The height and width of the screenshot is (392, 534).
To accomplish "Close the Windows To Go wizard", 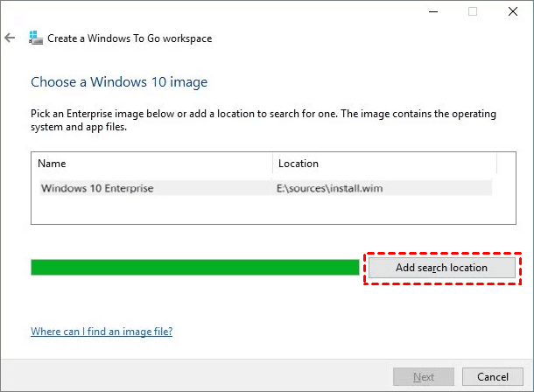I will (x=513, y=11).
